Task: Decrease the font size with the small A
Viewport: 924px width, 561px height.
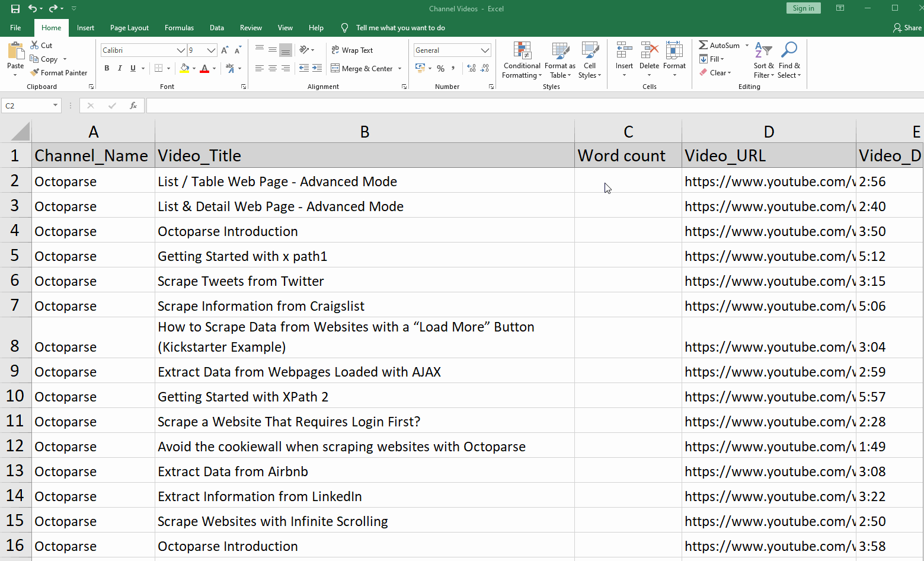Action: (238, 50)
